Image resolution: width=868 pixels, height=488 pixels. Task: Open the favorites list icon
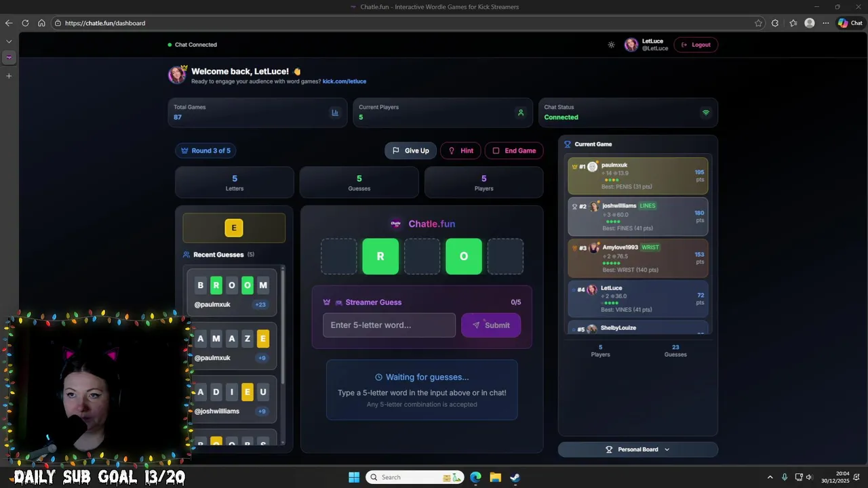793,23
